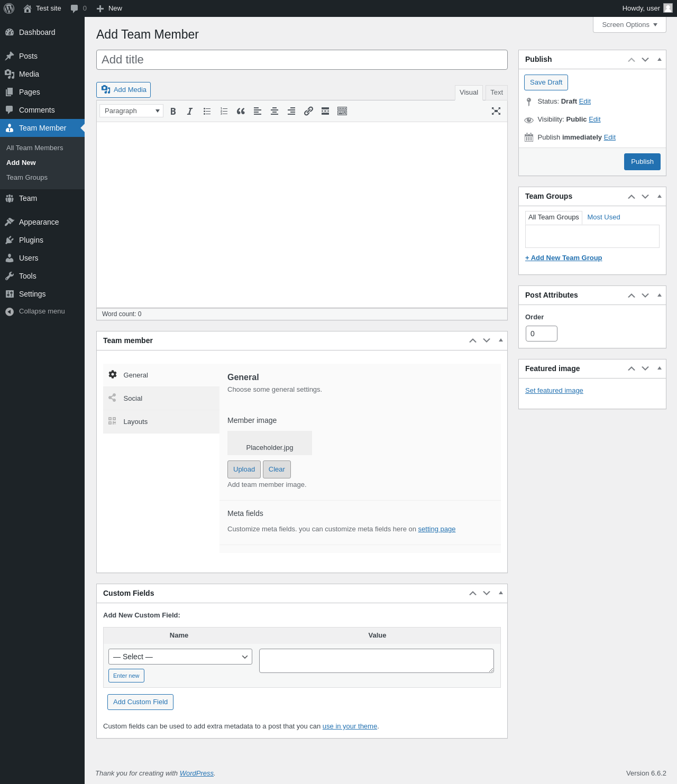The width and height of the screenshot is (677, 784).
Task: Click Save Draft button
Action: (x=546, y=82)
